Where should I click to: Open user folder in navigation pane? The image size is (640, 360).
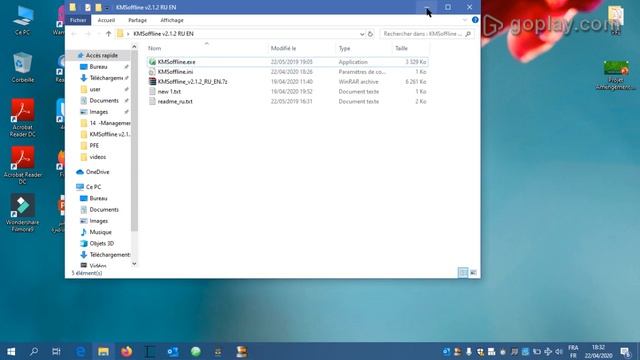[95, 89]
